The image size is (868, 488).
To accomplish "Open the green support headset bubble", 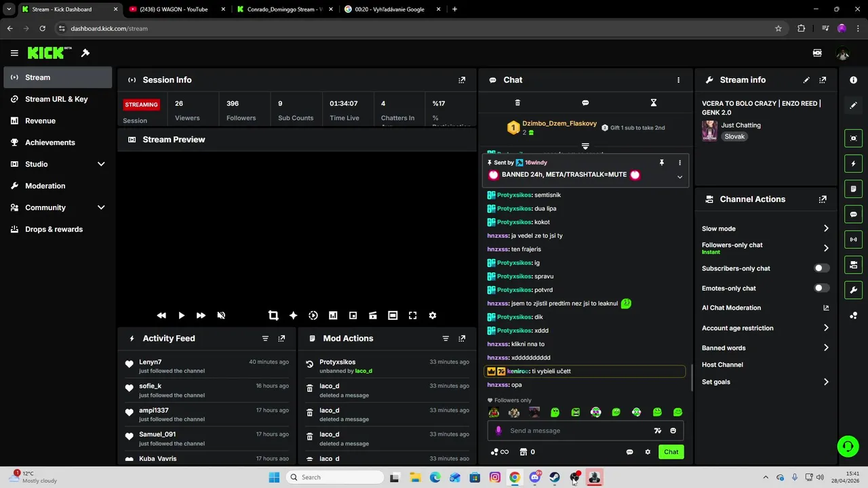I will (848, 446).
